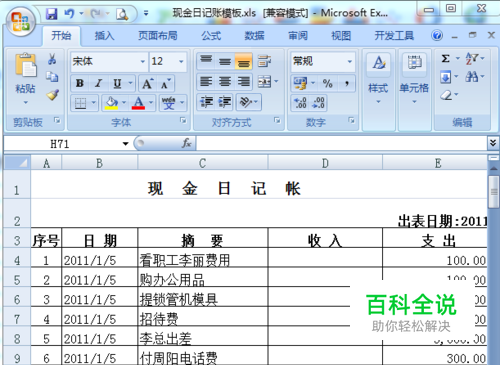Open Excel help question mark
Image resolution: width=500 pixels, height=365 pixels.
pyautogui.click(x=437, y=35)
